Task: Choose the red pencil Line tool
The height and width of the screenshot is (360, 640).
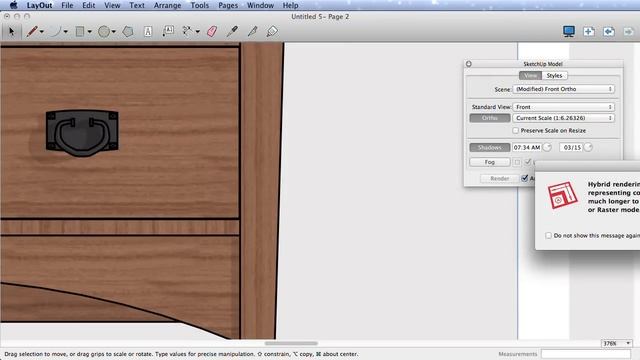Action: 32,31
